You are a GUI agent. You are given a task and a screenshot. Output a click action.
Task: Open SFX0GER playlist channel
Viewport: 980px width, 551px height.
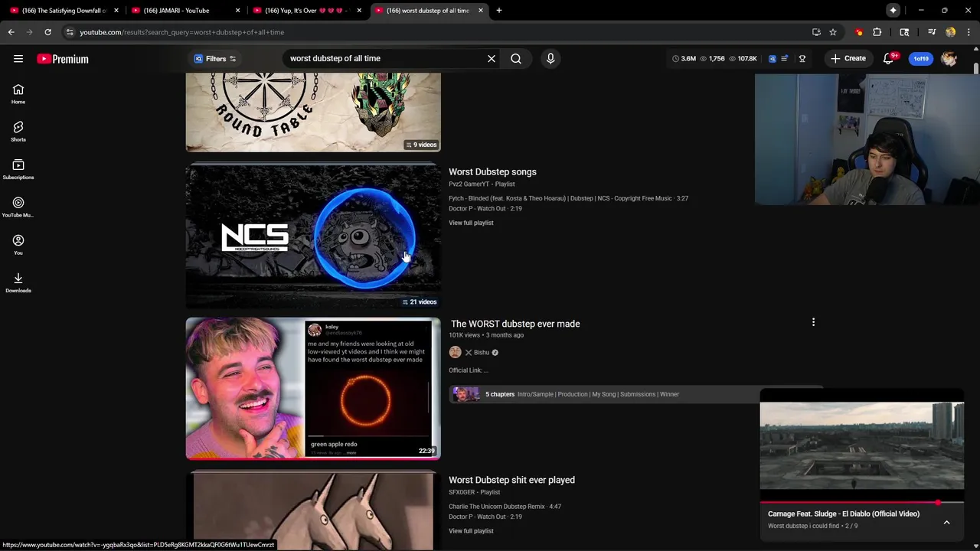pos(463,492)
